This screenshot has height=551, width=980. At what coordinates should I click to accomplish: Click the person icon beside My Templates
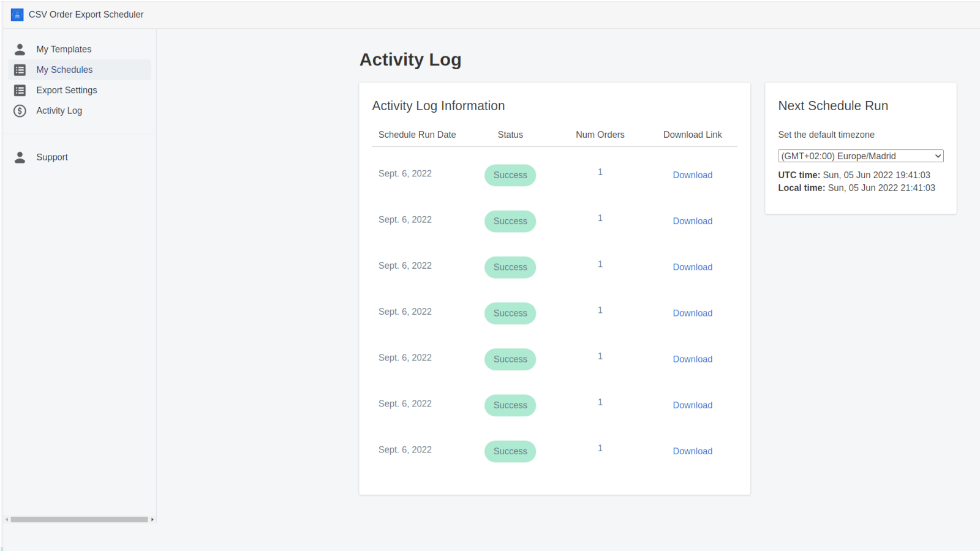[20, 49]
